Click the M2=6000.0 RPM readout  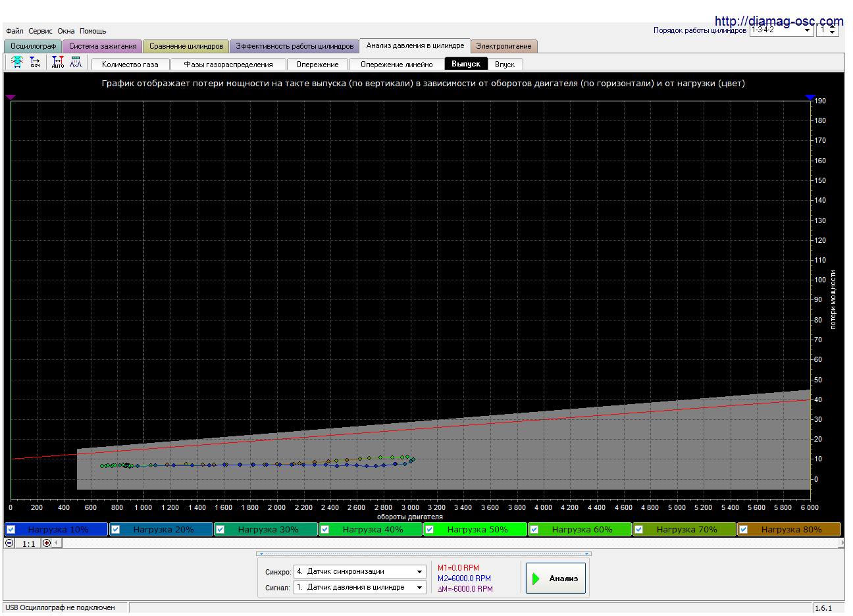pos(464,578)
